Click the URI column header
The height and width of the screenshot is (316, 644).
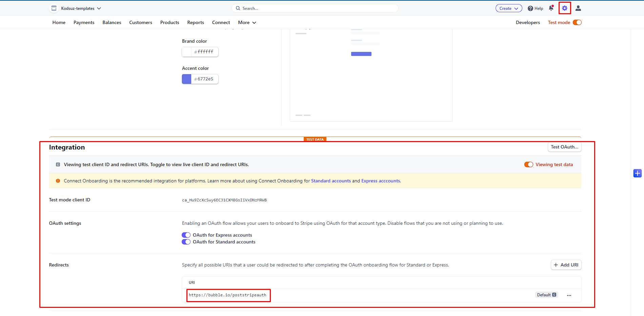point(192,282)
